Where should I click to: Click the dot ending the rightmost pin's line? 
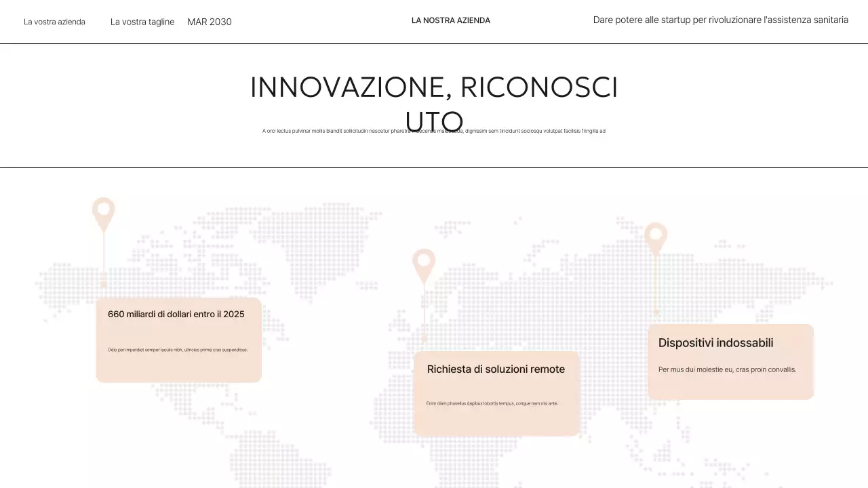656,312
